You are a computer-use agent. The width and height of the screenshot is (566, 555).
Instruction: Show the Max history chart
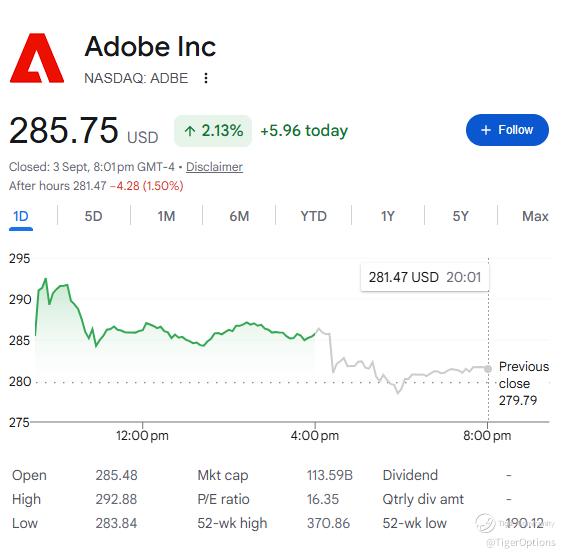535,217
